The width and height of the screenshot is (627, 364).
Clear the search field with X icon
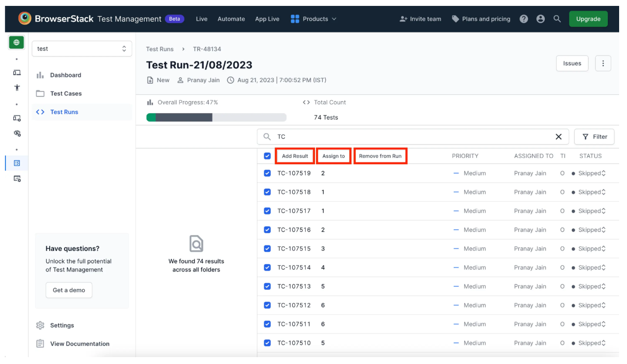pos(559,137)
